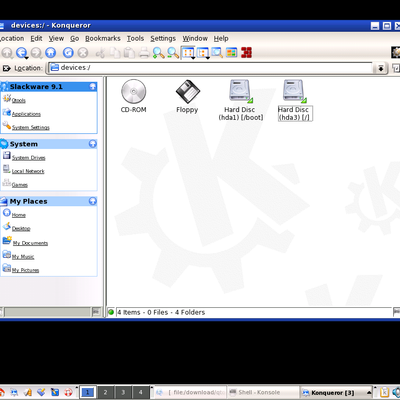Image resolution: width=400 pixels, height=400 pixels.
Task: Open Icon View options dropdown arrow
Action: 193,58
